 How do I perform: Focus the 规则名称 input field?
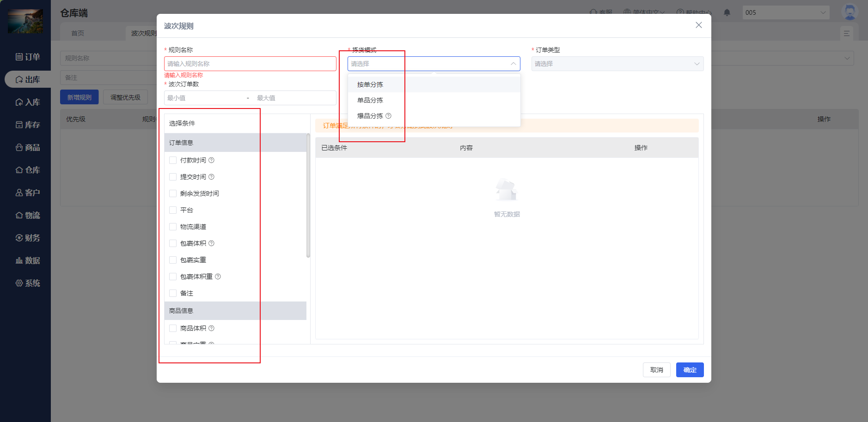point(250,64)
